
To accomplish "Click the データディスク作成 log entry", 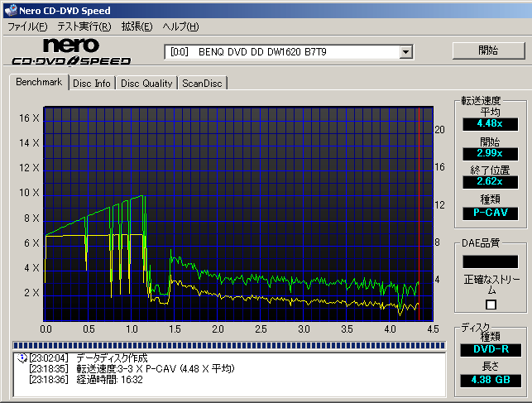I will tap(112, 358).
